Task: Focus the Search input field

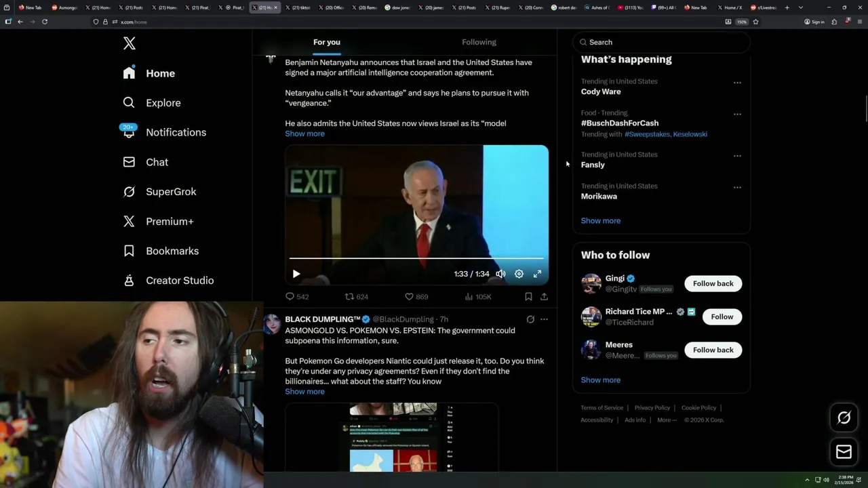Action: (x=661, y=42)
